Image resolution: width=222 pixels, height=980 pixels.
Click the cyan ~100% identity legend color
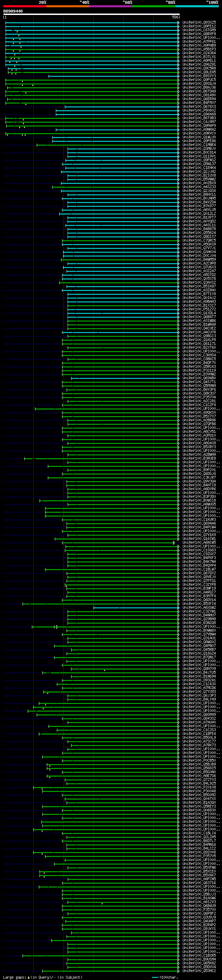click(197, 6)
